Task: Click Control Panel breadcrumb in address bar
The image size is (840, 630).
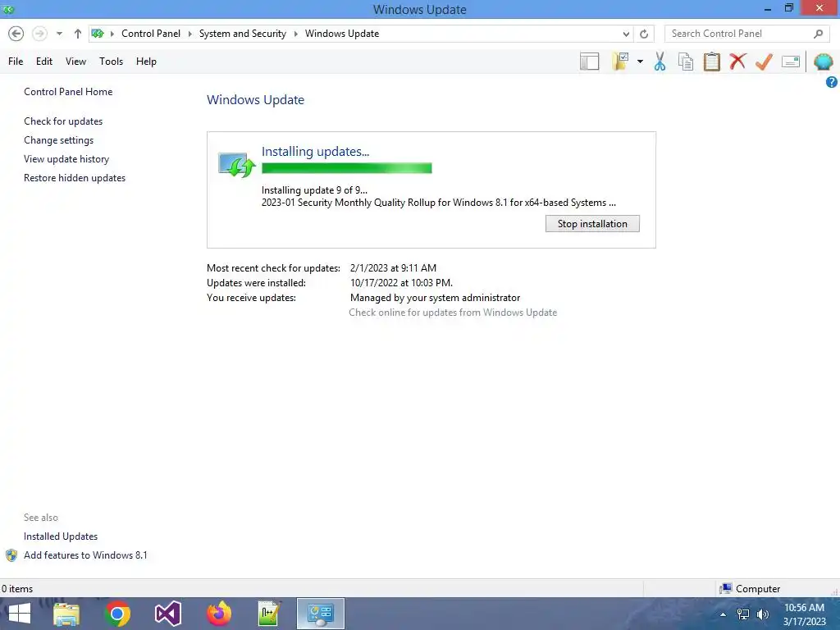Action: point(151,34)
